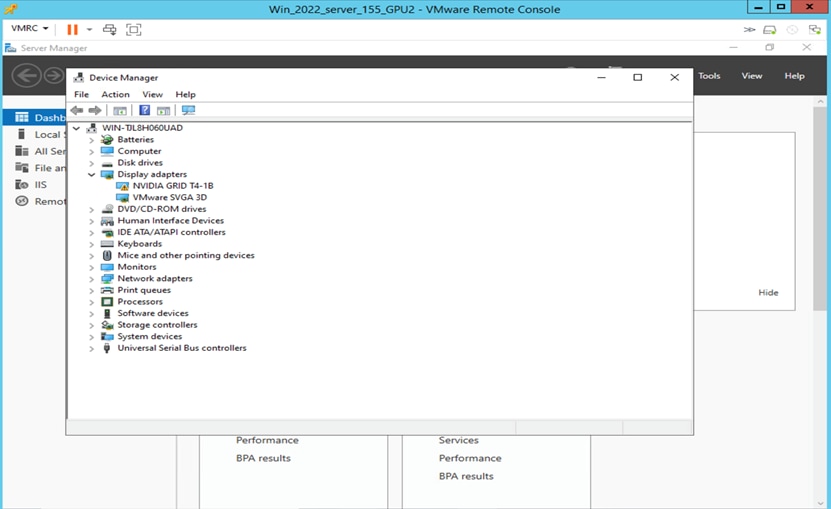Click the scroll down arrow in Server Manager
Screen dimensions: 831x509
[x=820, y=503]
